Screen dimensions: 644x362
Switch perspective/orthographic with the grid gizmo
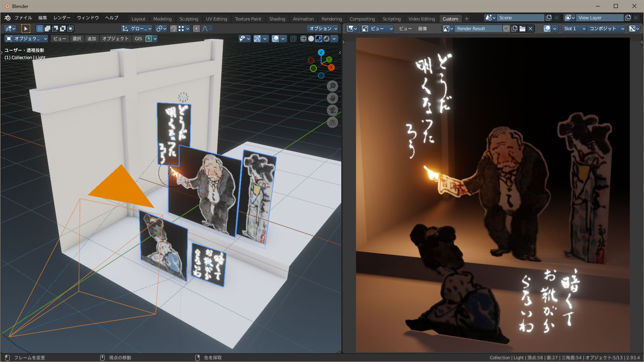pos(332,122)
